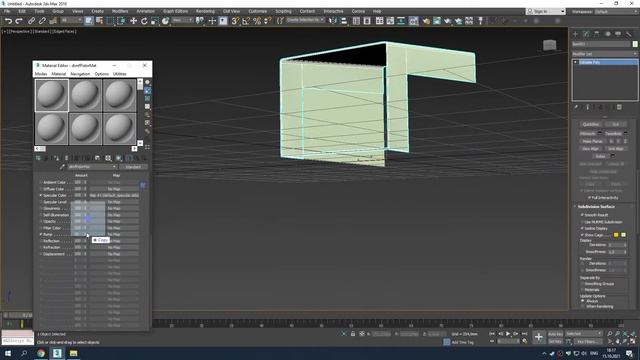Open Material Editor Navigation menu
This screenshot has width=640, height=360.
[80, 74]
